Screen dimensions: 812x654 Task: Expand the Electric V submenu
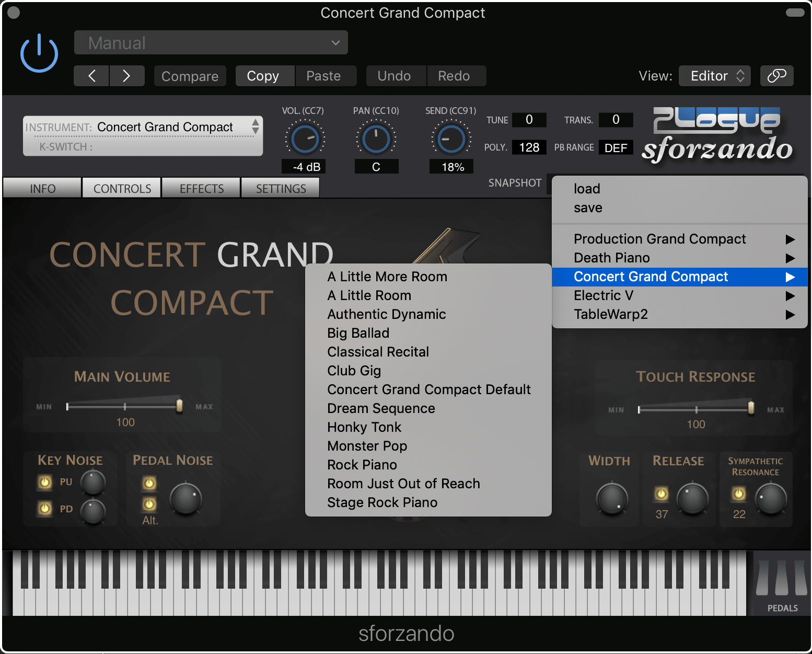coord(680,295)
